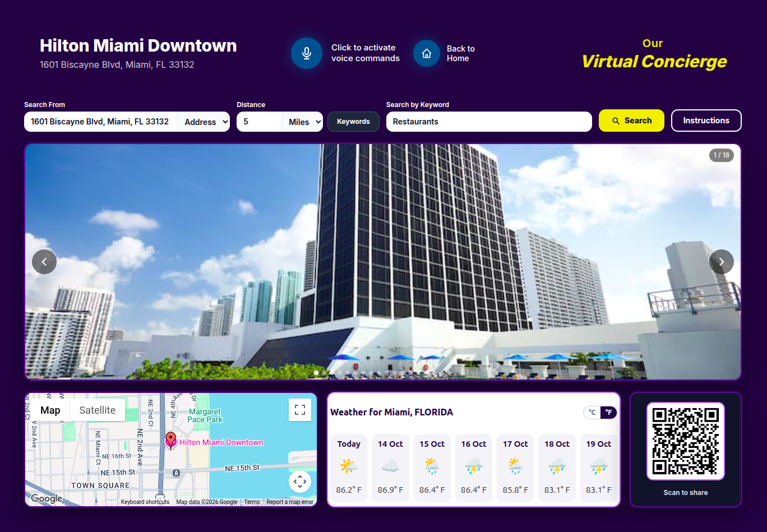This screenshot has width=767, height=532.
Task: Switch to the Map view tab
Action: coord(50,410)
